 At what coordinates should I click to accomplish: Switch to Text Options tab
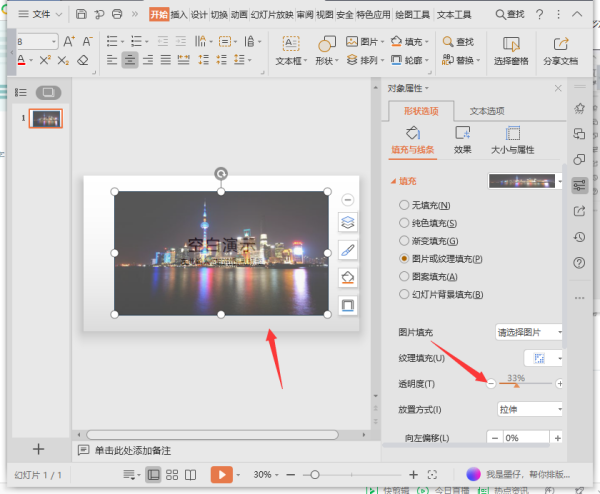[x=487, y=111]
